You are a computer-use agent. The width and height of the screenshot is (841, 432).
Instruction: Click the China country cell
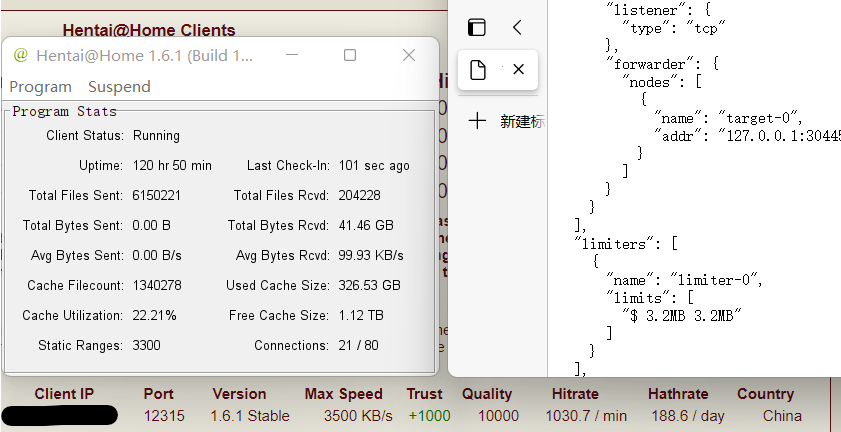point(783,416)
